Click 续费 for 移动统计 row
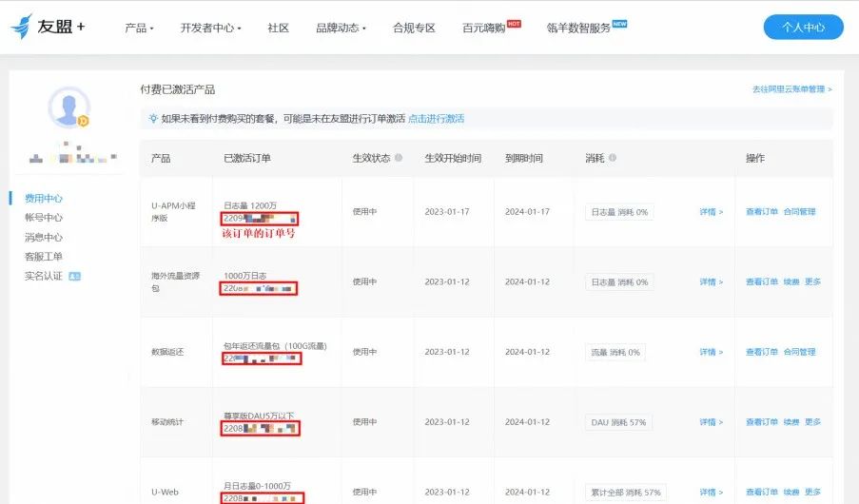This screenshot has height=504, width=859. click(x=791, y=422)
